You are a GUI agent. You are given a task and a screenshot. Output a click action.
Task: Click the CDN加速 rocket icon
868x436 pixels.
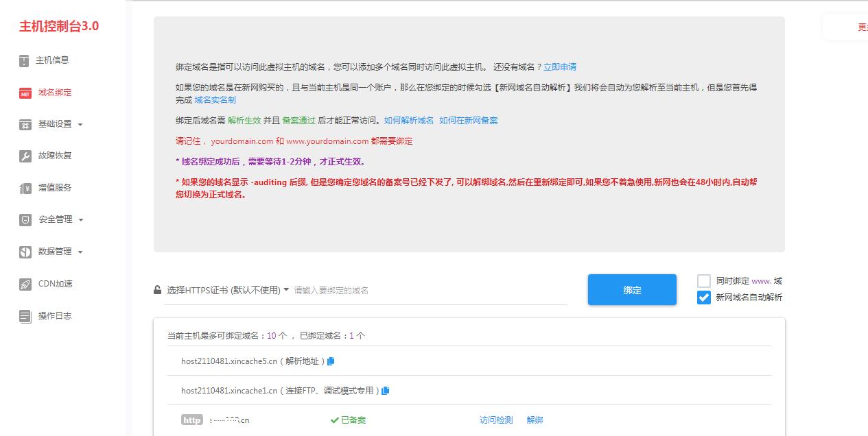click(25, 284)
